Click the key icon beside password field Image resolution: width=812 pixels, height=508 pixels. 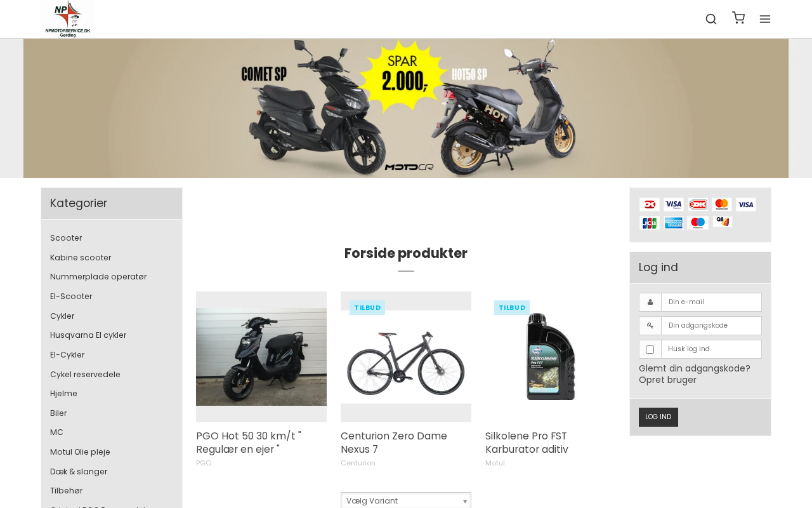[650, 326]
